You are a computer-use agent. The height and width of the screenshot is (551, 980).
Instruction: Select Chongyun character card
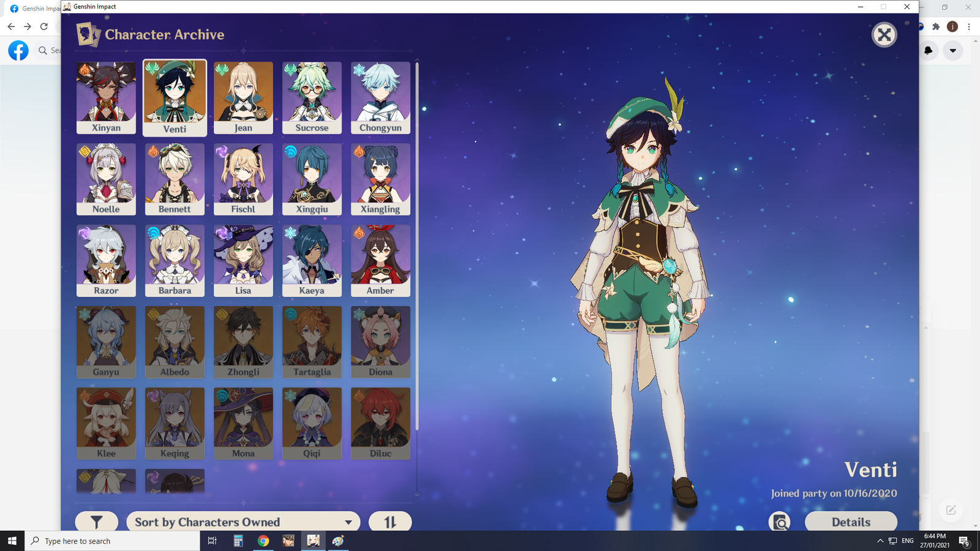click(x=380, y=98)
